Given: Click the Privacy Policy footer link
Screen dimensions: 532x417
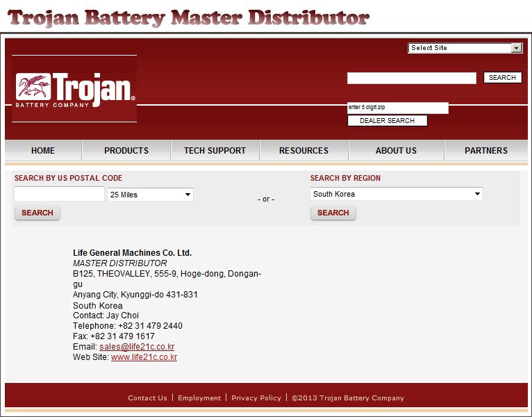Looking at the screenshot, I should (256, 398).
